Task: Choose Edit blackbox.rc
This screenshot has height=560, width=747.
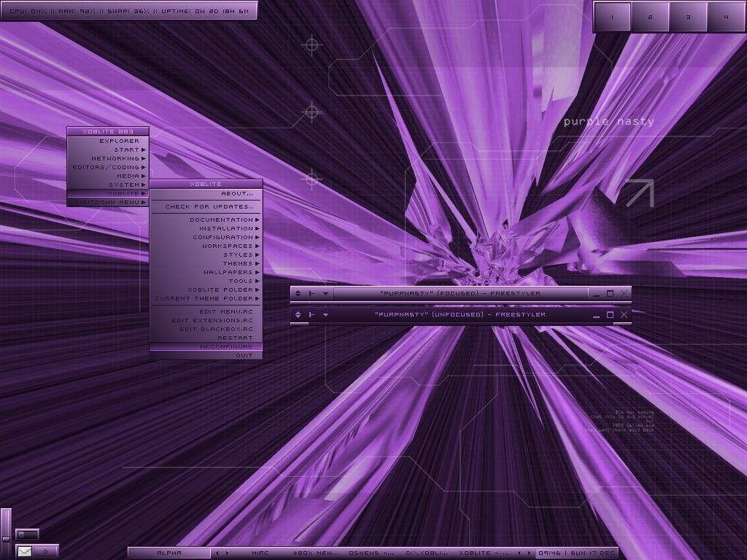Action: coord(206,329)
